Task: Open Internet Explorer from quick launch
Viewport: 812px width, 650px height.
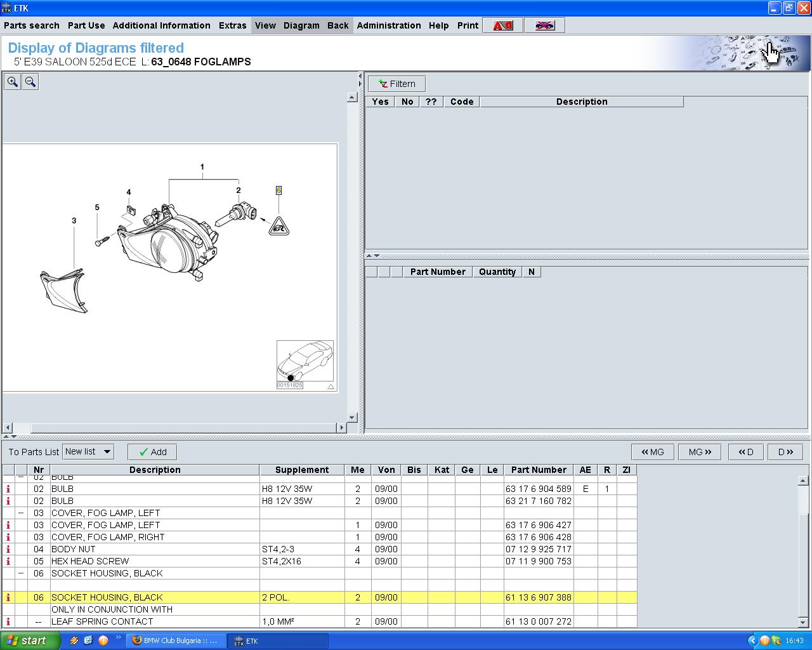Action: coord(88,640)
